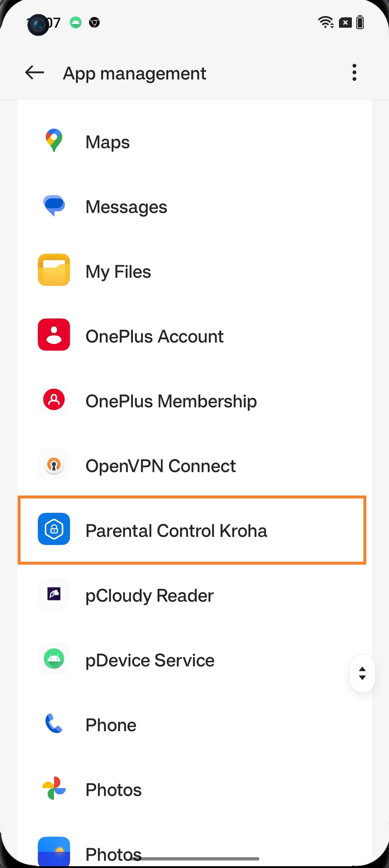Open the OpenVPN Connect list entry

(161, 466)
